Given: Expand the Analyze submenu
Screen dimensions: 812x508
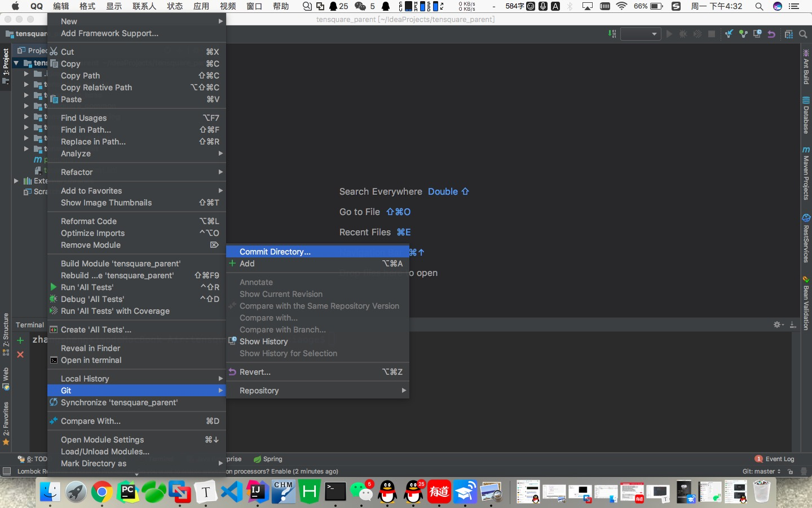Looking at the screenshot, I should pos(137,154).
